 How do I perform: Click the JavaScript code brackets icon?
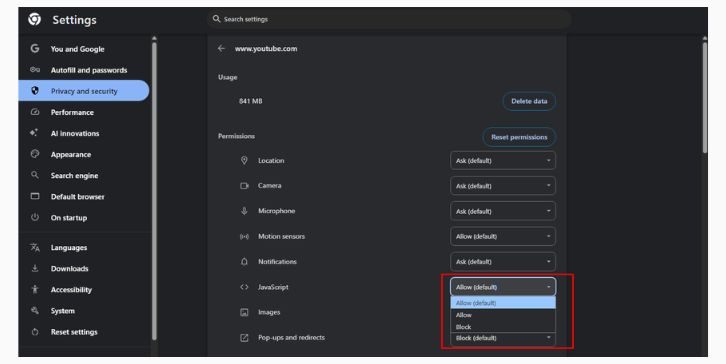click(x=244, y=287)
